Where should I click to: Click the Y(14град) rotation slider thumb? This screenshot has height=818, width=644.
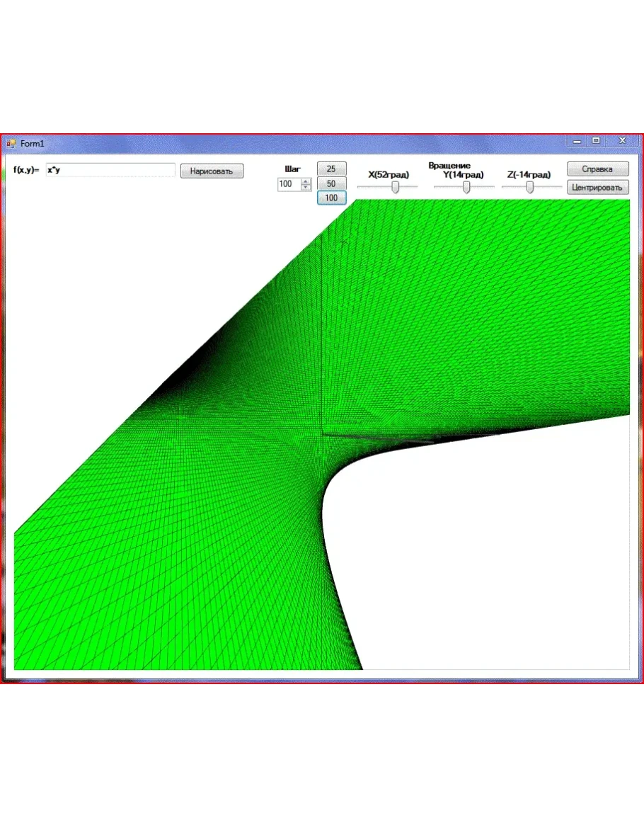466,187
